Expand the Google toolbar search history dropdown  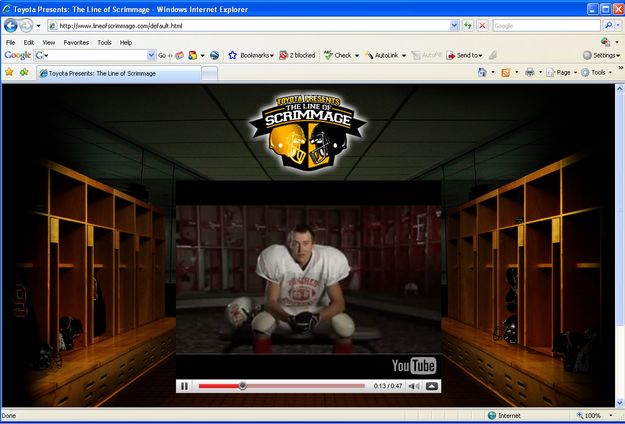coord(151,55)
